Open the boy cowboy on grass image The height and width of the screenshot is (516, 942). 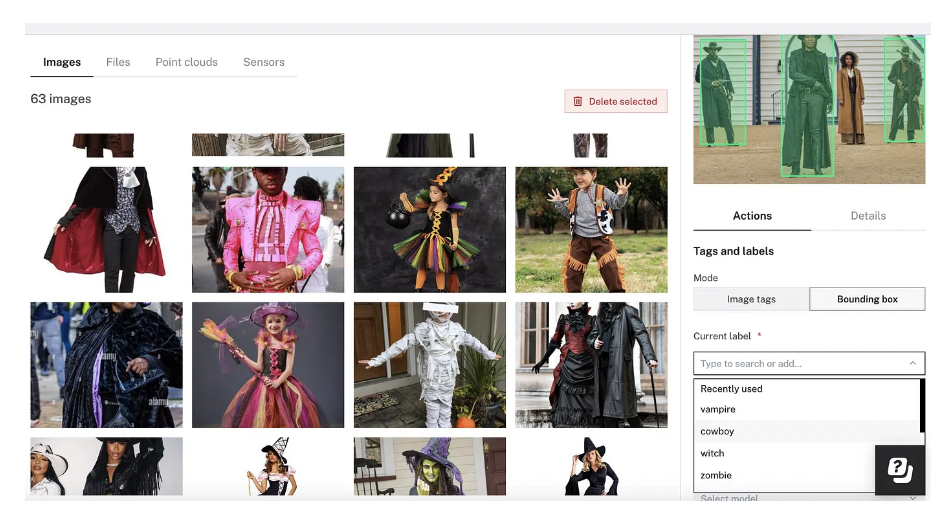tap(591, 229)
